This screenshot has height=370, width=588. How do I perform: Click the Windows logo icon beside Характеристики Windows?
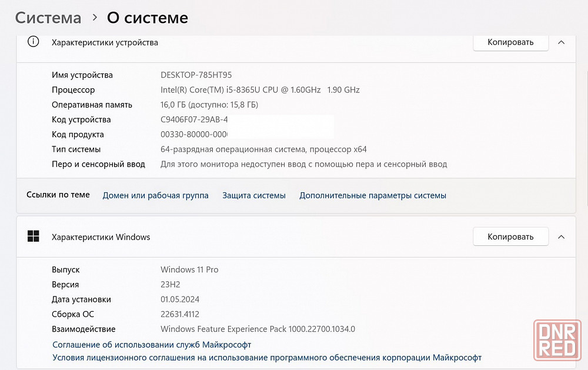[34, 236]
